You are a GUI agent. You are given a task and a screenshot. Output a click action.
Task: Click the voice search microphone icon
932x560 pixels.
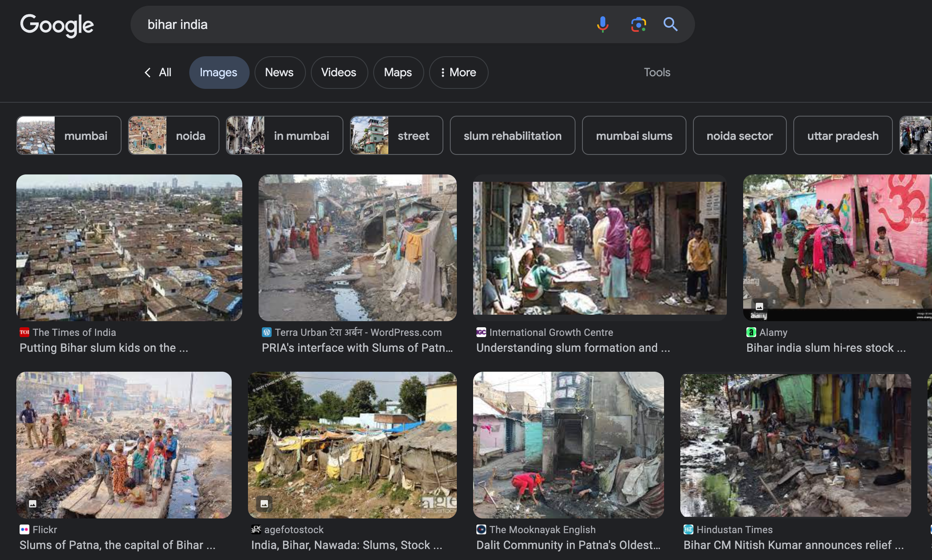click(602, 24)
